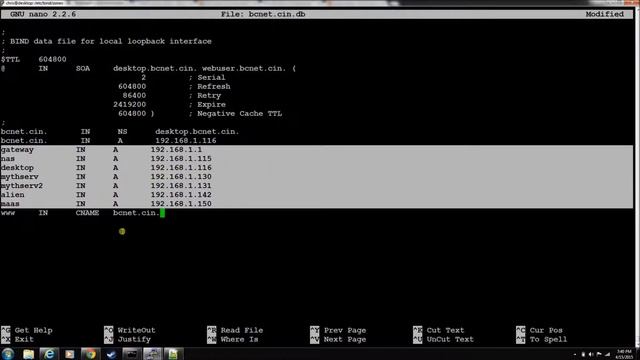
Task: Click the ^G Get Help shortcut
Action: tap(27, 330)
